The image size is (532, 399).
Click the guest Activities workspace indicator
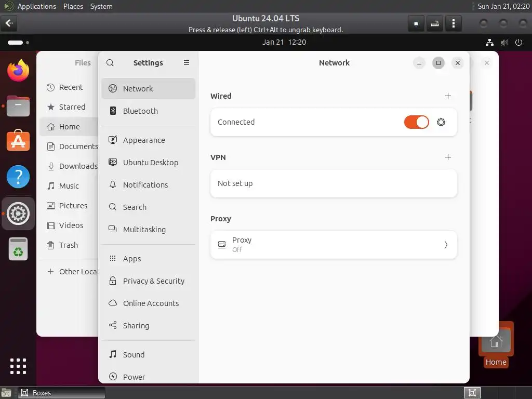click(18, 43)
